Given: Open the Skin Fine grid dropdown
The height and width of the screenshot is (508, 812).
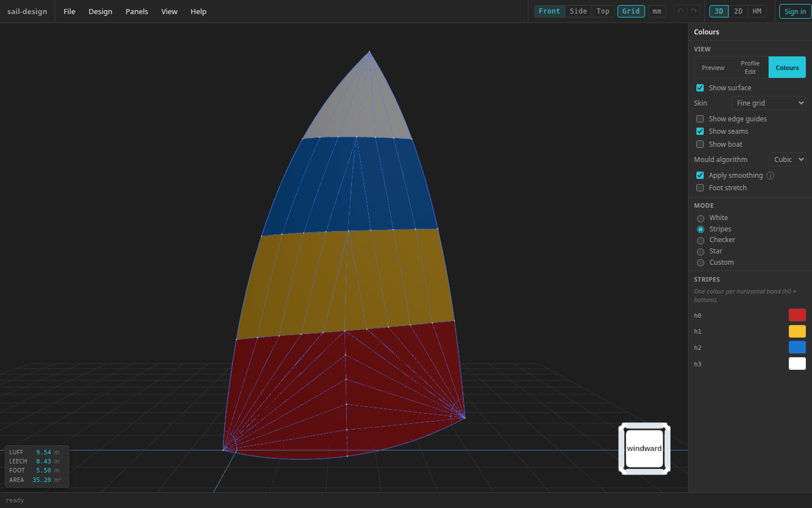Looking at the screenshot, I should click(x=769, y=103).
